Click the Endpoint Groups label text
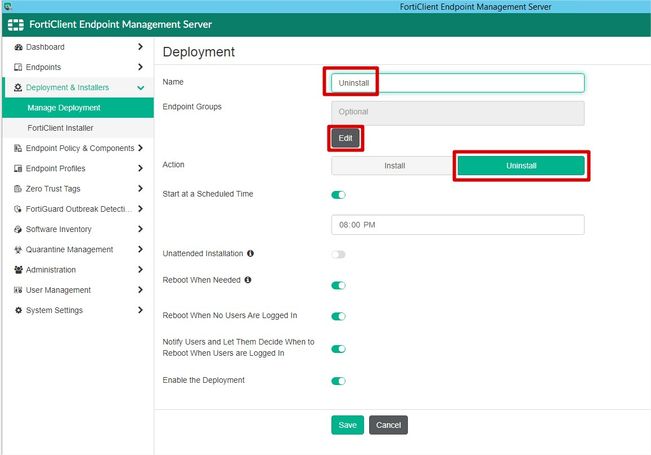This screenshot has height=455, width=651. 192,107
